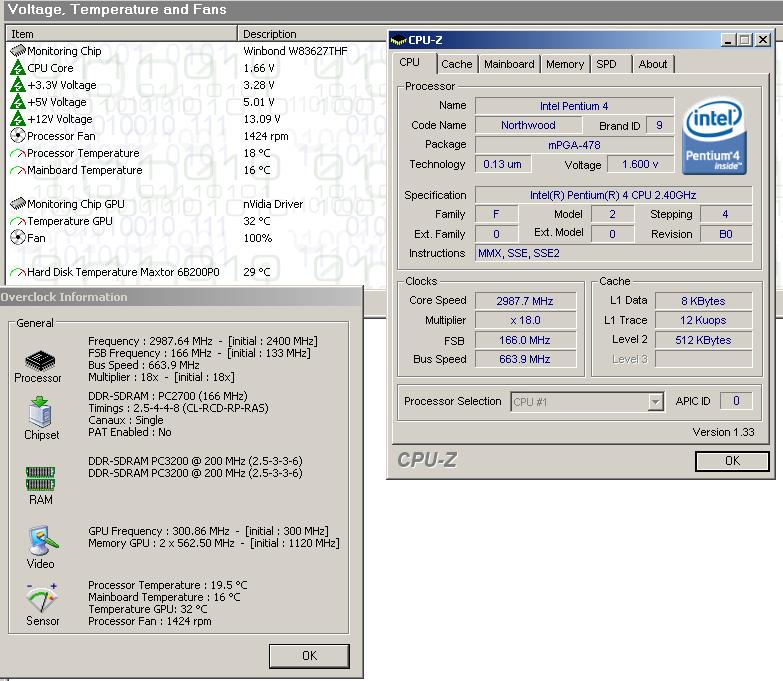The width and height of the screenshot is (783, 681).
Task: Click the FSB value 166.0 MHz
Action: tap(525, 340)
